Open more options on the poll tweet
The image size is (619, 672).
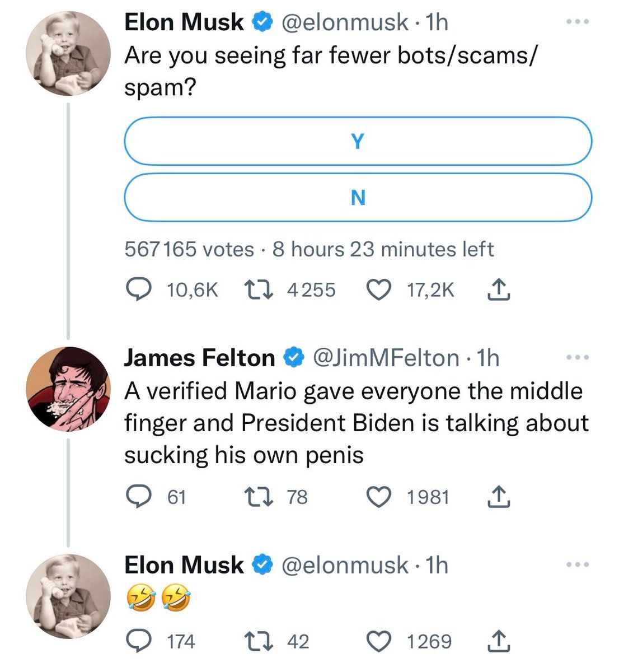tap(578, 22)
